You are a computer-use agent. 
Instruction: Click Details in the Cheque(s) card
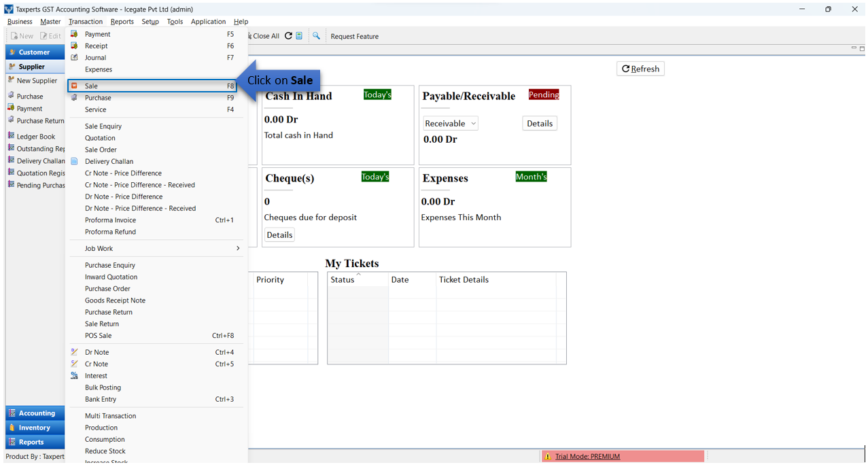[279, 235]
